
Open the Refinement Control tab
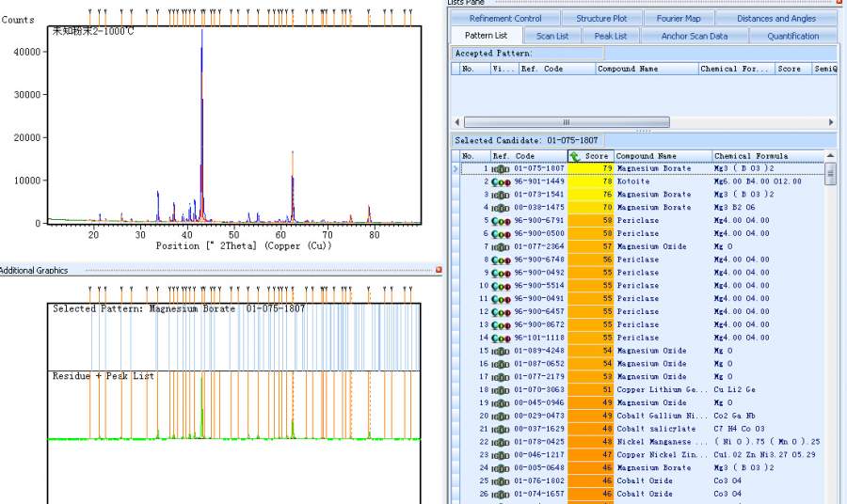pyautogui.click(x=505, y=18)
